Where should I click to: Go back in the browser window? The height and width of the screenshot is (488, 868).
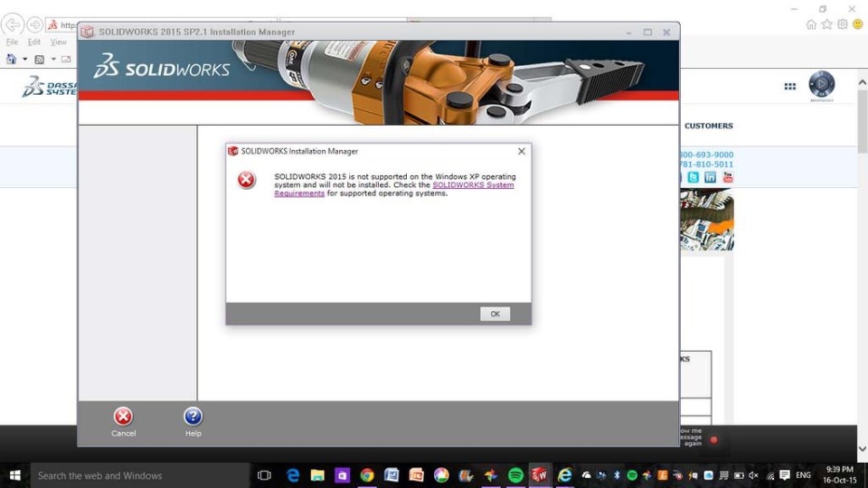12,24
